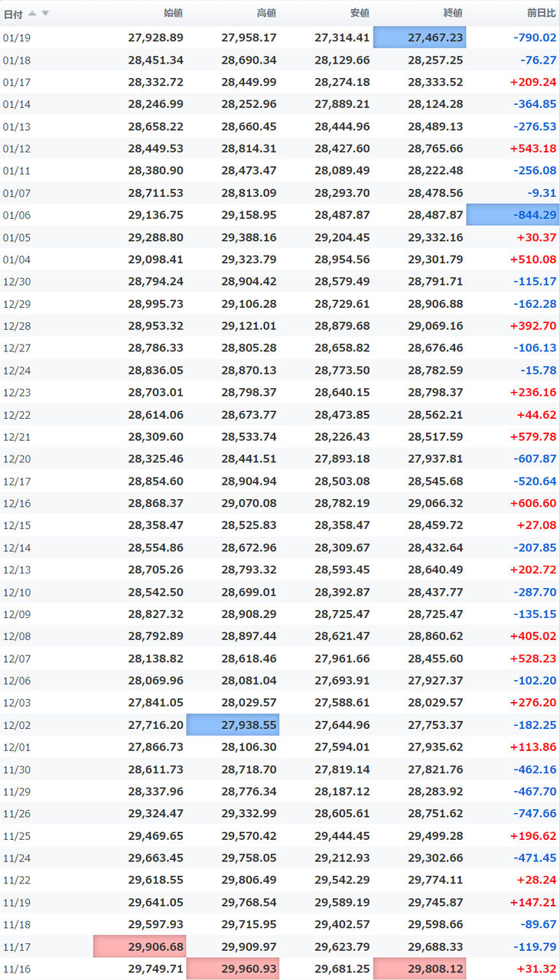Select the change value -9.31
The image size is (560, 980).
click(542, 193)
